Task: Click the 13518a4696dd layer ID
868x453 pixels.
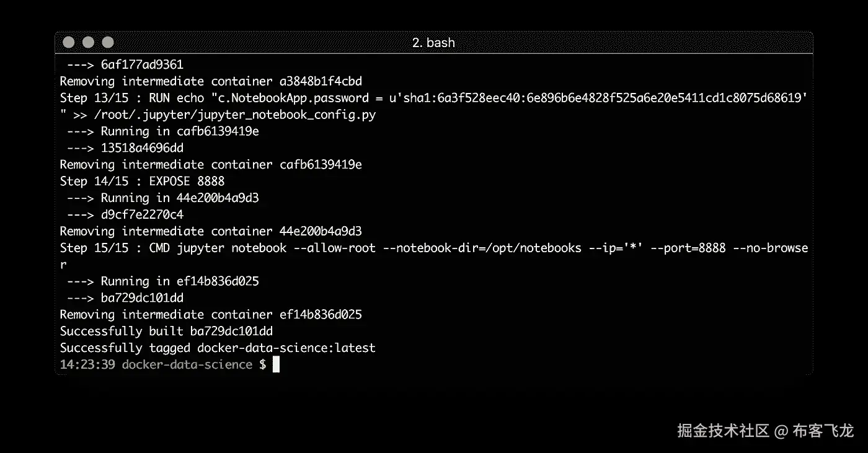Action: coord(142,148)
